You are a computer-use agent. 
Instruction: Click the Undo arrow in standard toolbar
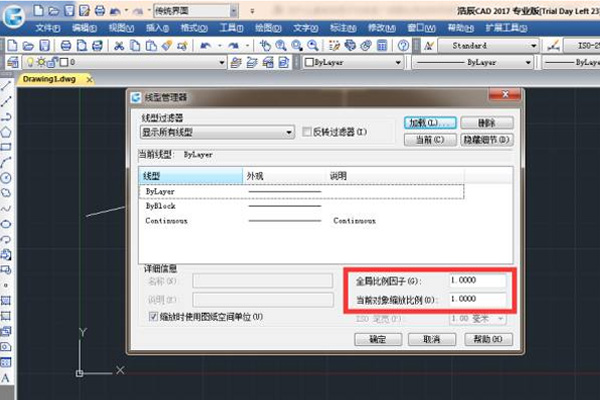click(205, 46)
